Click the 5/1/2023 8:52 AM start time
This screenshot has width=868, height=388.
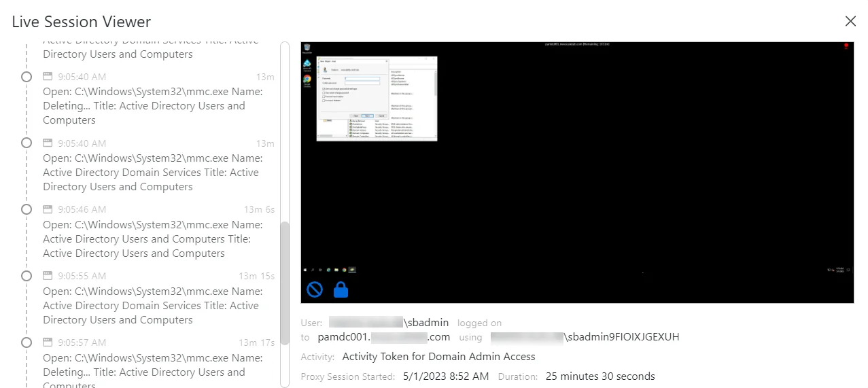coord(446,376)
